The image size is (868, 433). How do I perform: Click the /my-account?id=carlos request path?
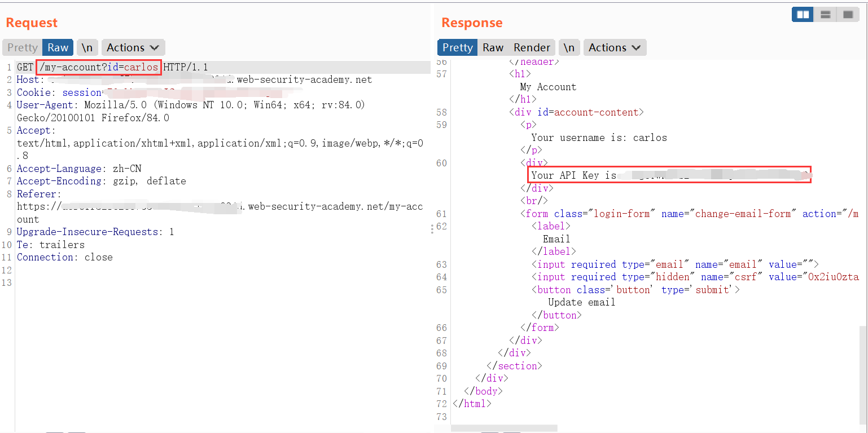click(x=99, y=67)
